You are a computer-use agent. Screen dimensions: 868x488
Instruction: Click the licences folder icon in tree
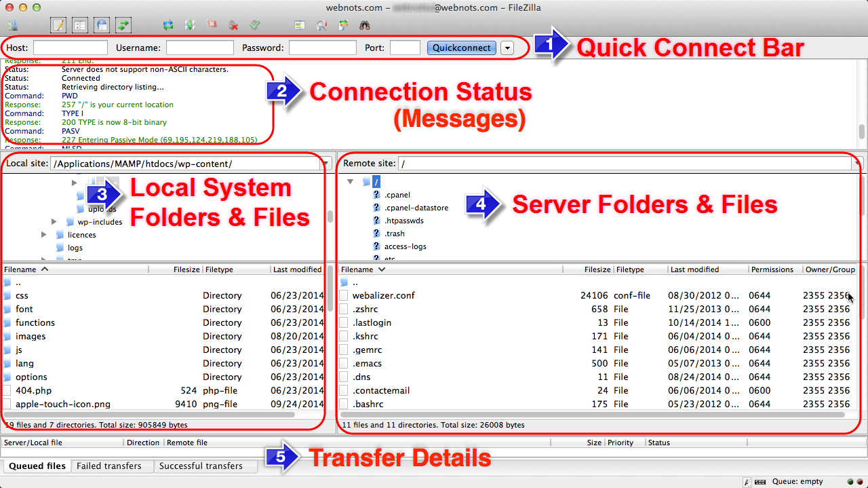pyautogui.click(x=60, y=235)
